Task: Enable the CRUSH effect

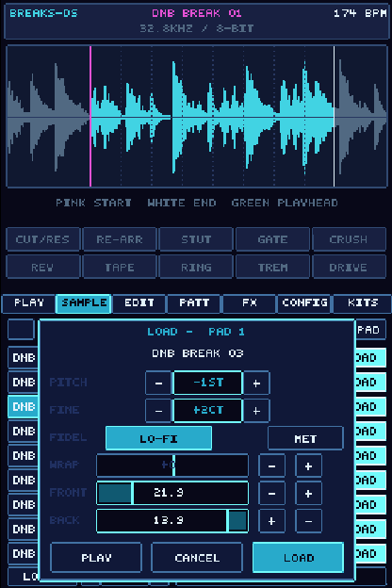Action: tap(349, 239)
